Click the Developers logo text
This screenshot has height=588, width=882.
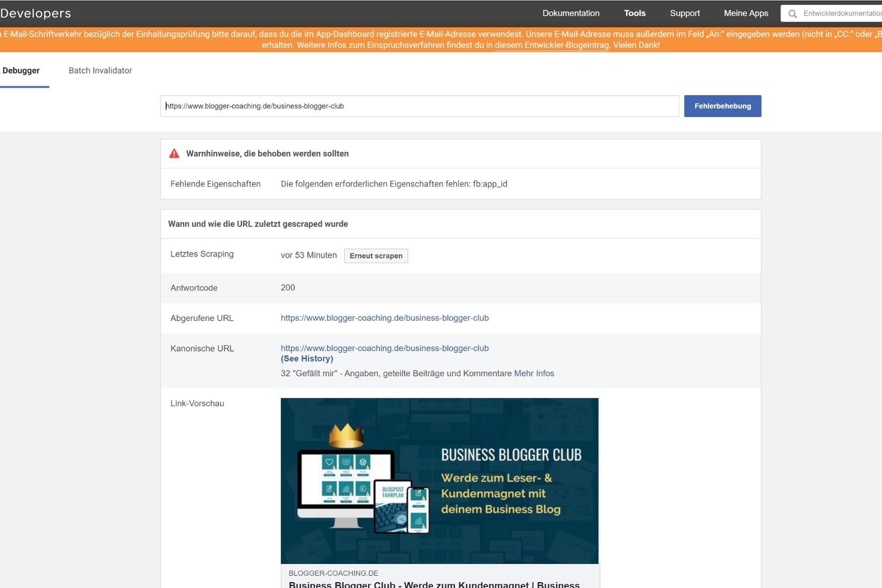click(x=35, y=13)
